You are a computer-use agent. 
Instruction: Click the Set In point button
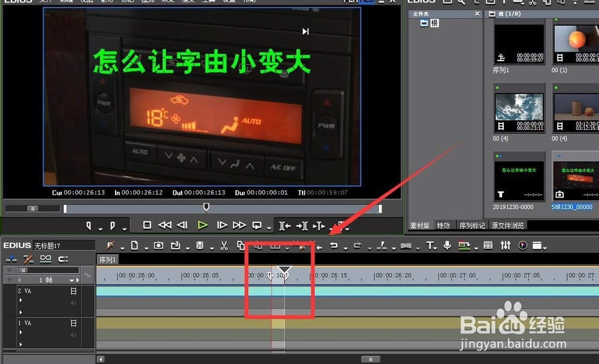pos(89,226)
